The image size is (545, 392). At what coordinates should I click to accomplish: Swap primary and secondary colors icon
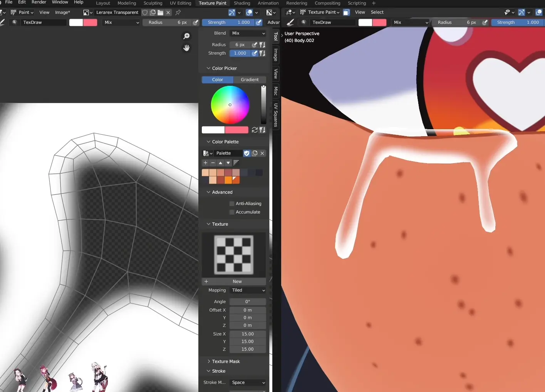[255, 130]
